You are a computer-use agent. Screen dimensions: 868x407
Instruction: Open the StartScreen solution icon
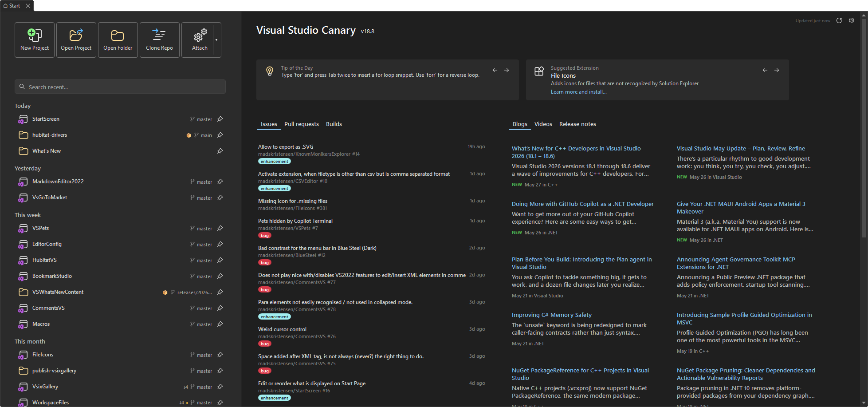23,119
